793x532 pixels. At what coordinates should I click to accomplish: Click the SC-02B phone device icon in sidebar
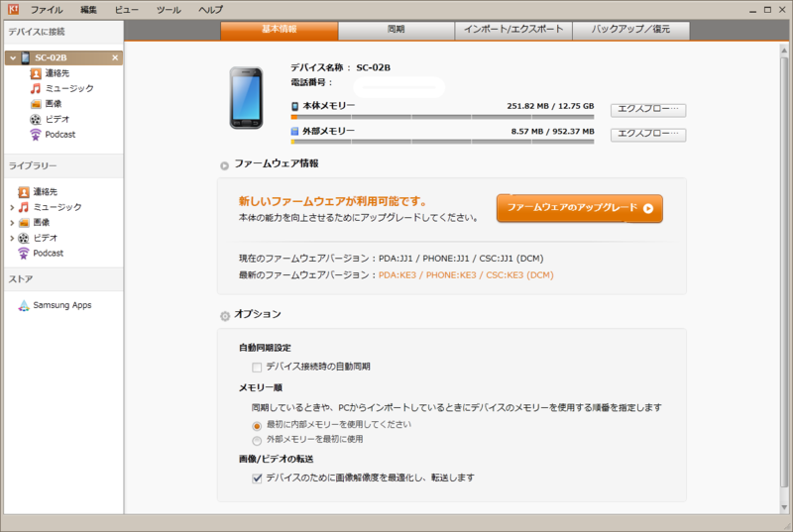tap(25, 57)
